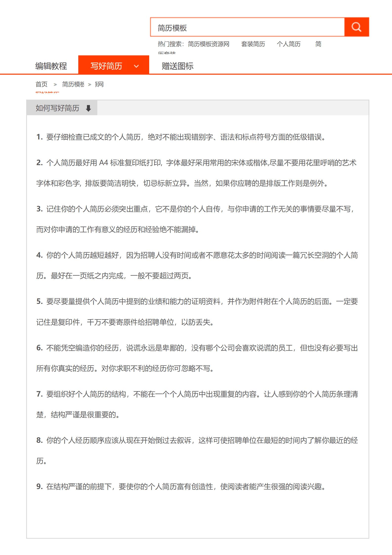392x555 pixels.
Task: Click hot search link 个人简历
Action: (289, 44)
